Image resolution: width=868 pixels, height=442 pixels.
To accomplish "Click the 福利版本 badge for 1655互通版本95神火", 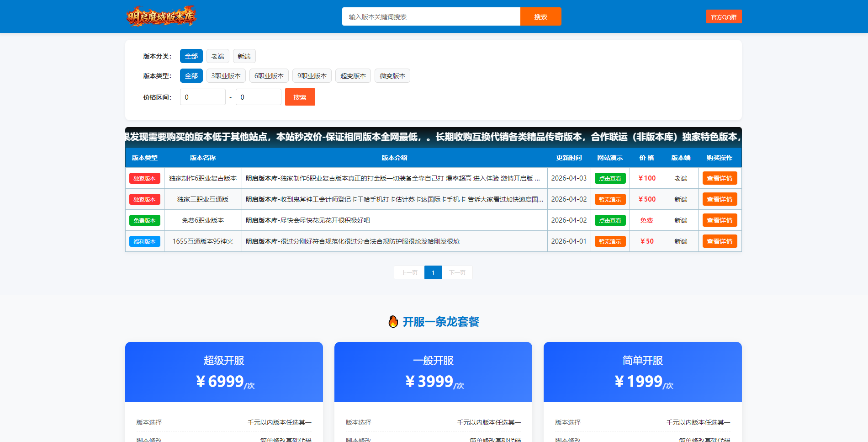I will coord(144,241).
